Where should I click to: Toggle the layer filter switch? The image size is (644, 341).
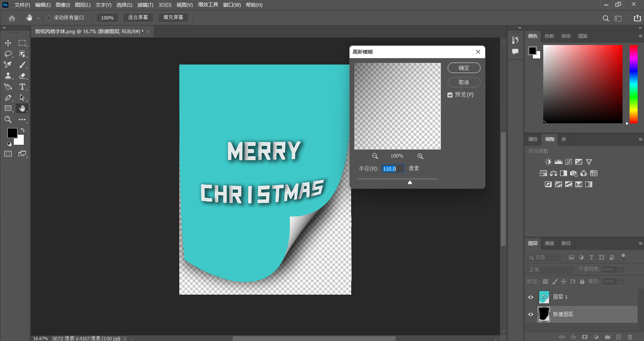pyautogui.click(x=623, y=257)
